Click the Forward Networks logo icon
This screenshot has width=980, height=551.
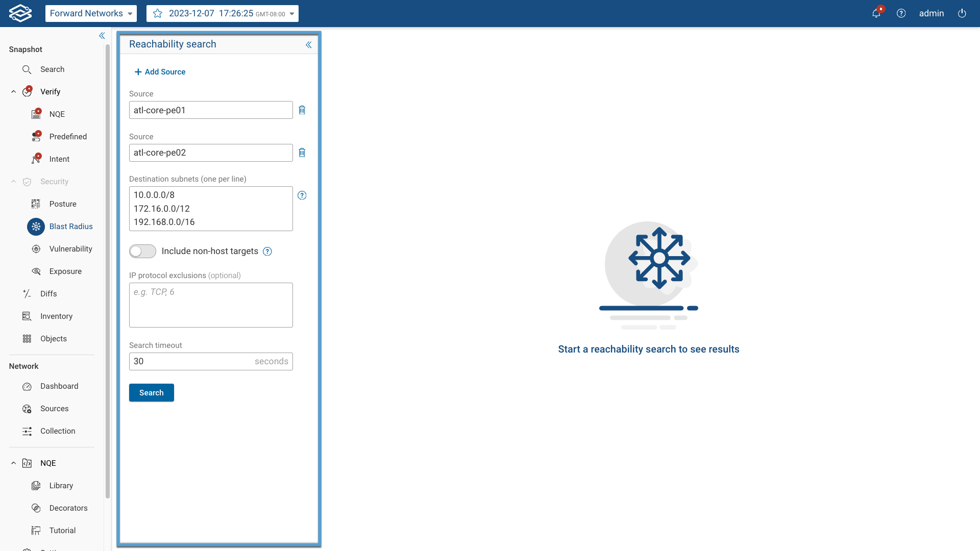click(x=20, y=13)
